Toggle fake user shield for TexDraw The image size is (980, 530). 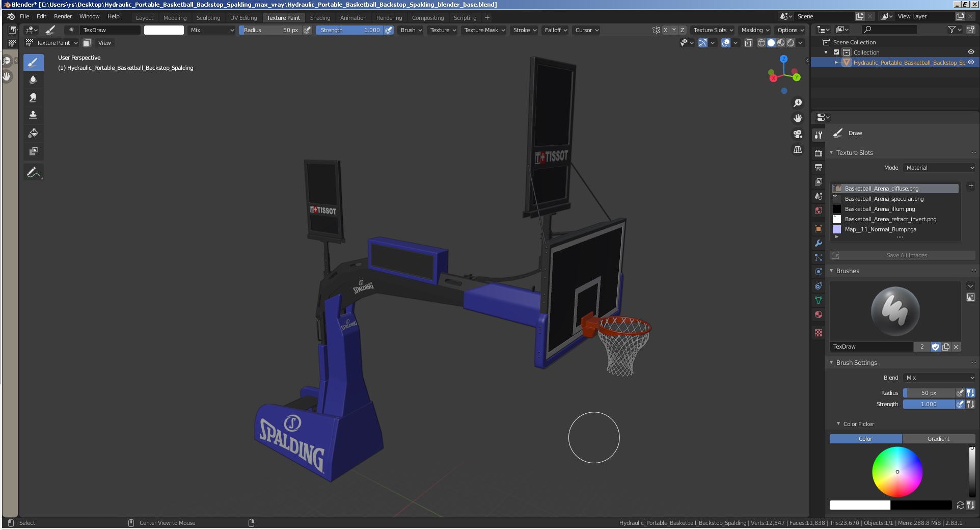(936, 347)
